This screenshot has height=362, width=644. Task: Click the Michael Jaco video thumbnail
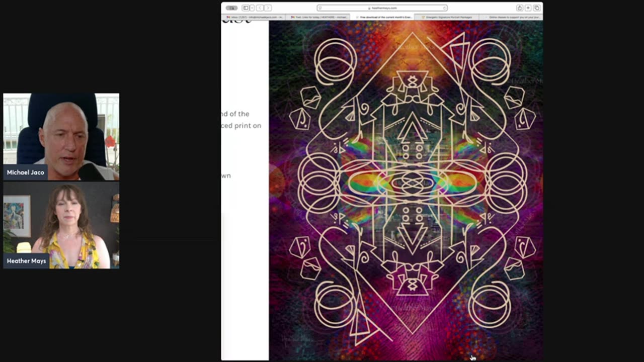[61, 137]
